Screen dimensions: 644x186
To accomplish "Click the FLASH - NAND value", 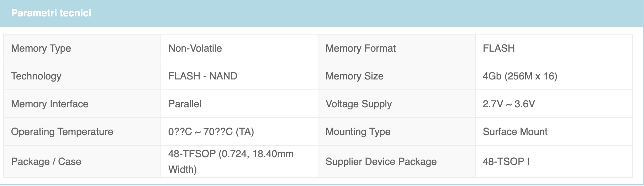I will click(x=203, y=76).
